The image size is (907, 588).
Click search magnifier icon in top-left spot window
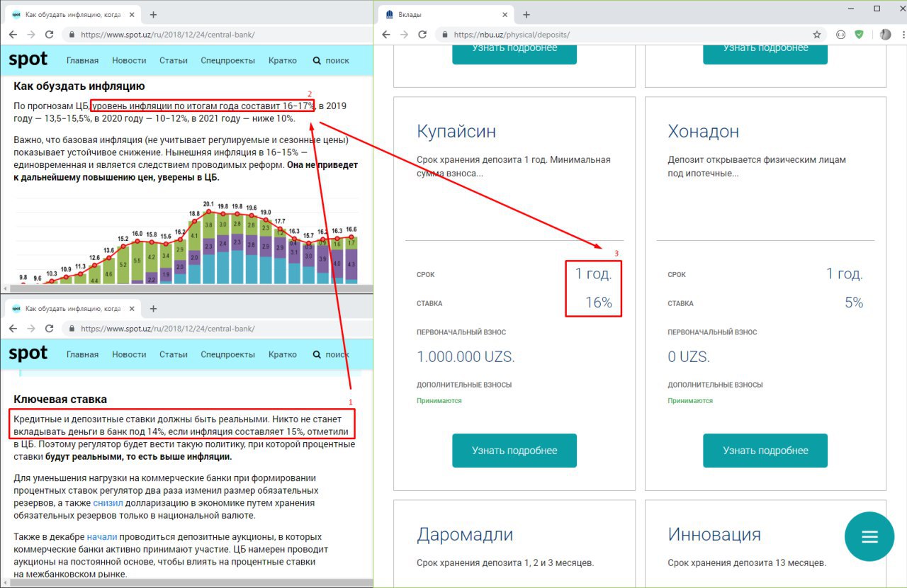(316, 60)
